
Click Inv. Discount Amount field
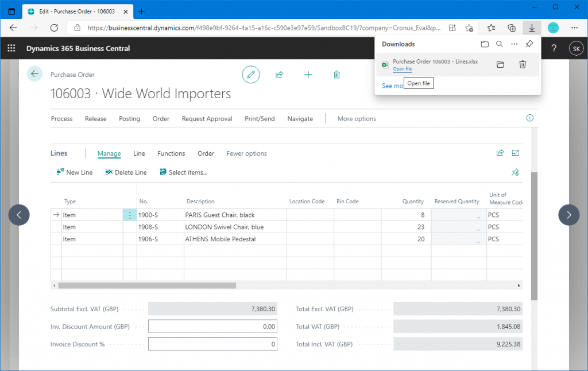[x=212, y=326]
